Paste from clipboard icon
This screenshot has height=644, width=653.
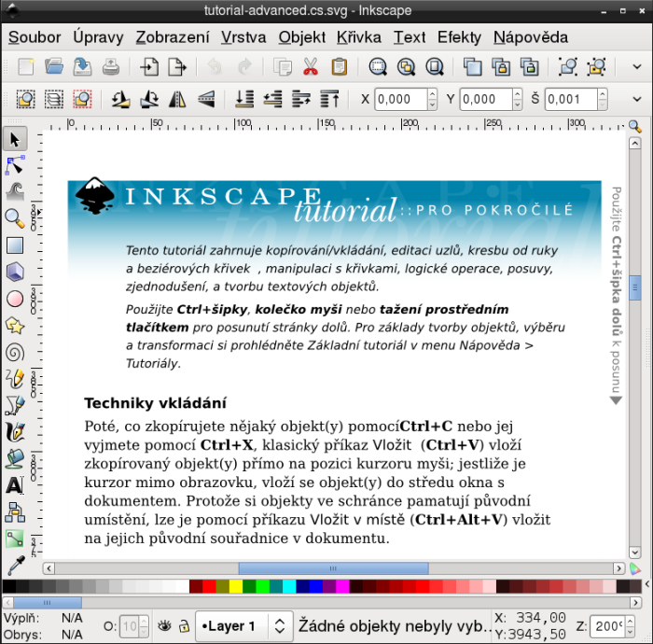340,66
